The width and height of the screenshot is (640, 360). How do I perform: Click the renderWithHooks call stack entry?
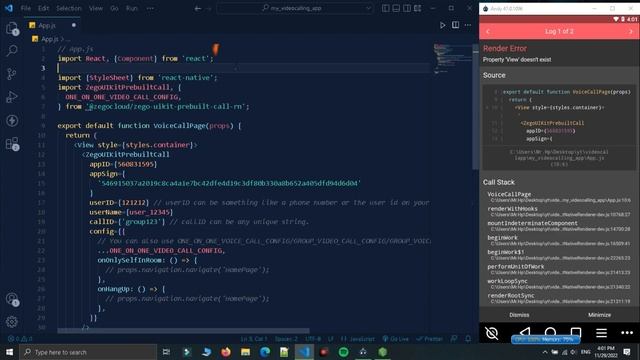coord(559,211)
